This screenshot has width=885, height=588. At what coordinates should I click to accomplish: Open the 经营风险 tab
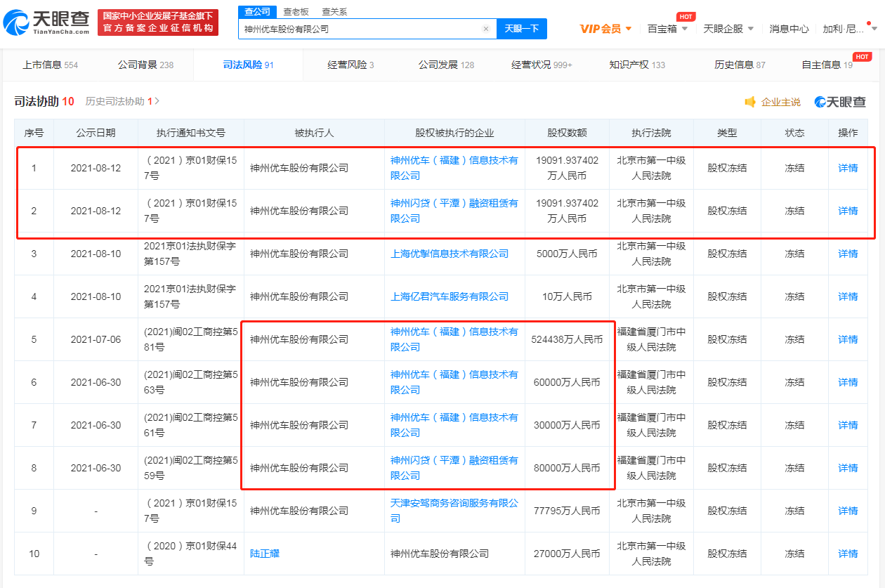(350, 65)
